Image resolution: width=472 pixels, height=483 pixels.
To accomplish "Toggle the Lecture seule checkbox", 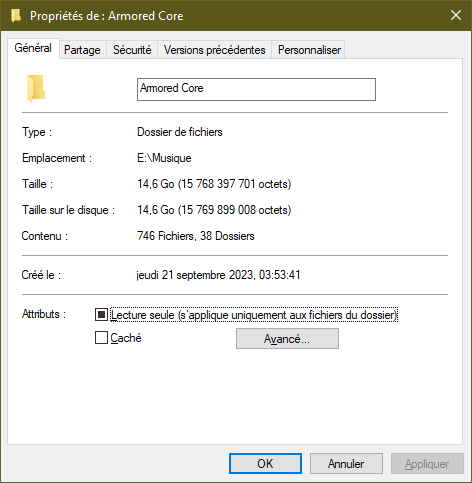I will [101, 314].
